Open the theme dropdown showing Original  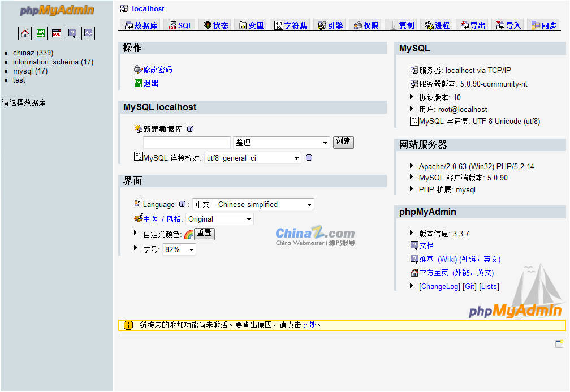(x=219, y=219)
